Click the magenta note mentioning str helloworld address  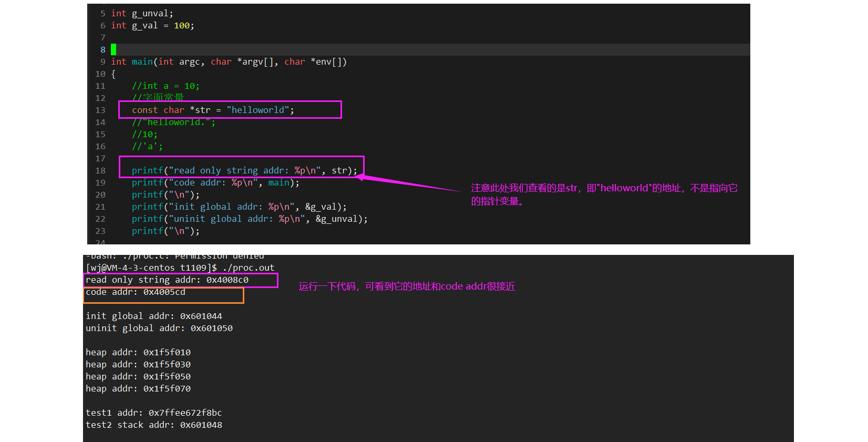coord(604,194)
